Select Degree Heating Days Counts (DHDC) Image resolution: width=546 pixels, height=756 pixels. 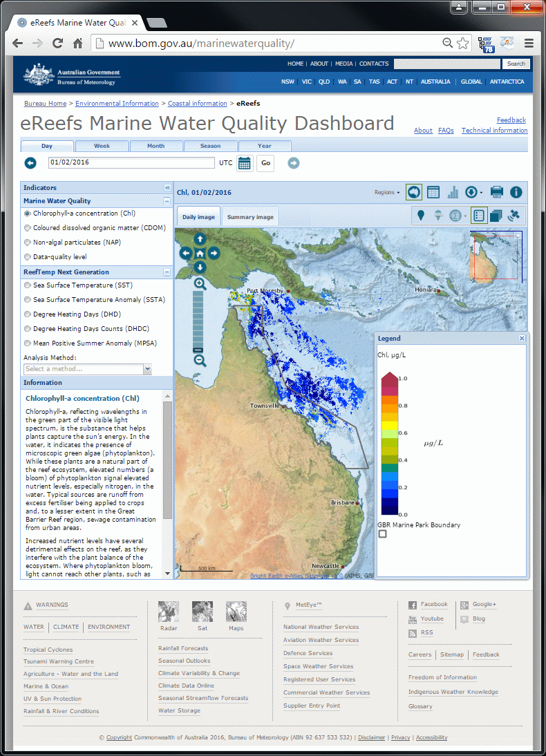[28, 328]
